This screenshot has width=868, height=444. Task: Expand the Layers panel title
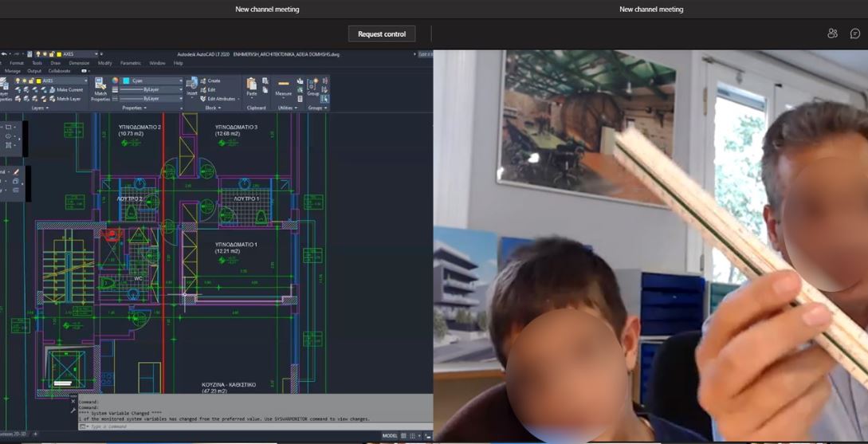[40, 108]
